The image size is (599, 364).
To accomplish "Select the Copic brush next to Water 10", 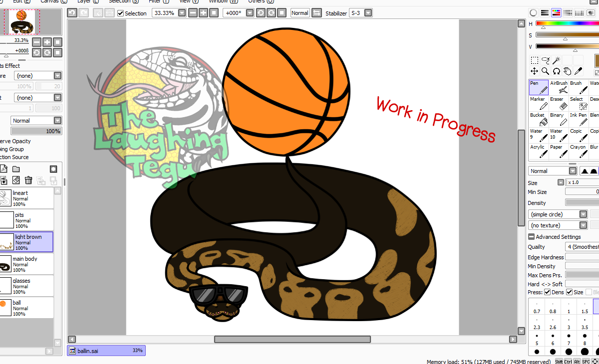I will (x=579, y=135).
